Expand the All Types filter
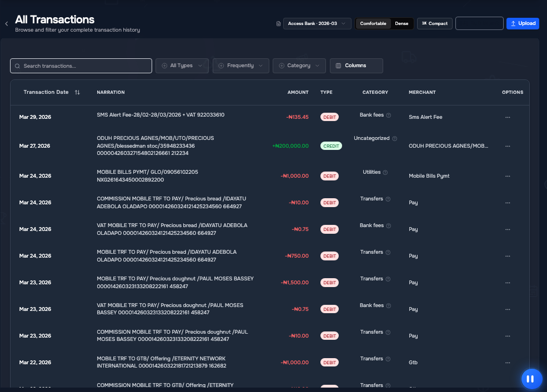 (182, 66)
